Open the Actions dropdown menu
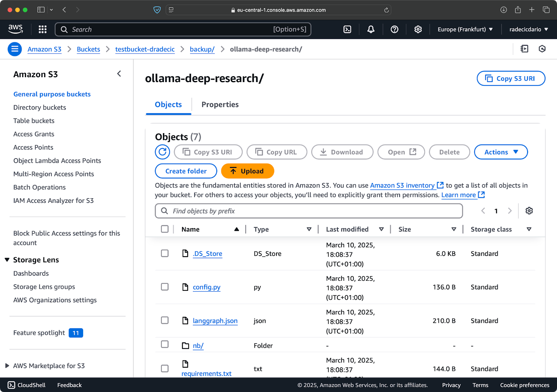Image resolution: width=557 pixels, height=392 pixels. pyautogui.click(x=501, y=152)
